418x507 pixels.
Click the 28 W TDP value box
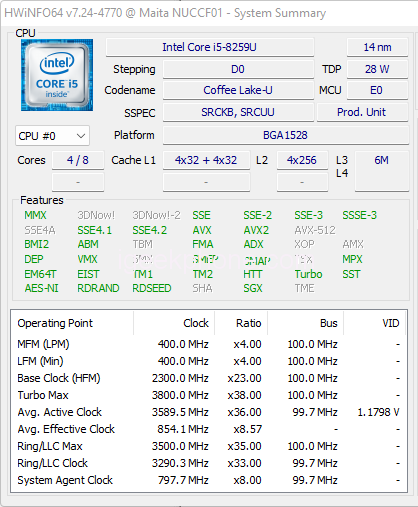pyautogui.click(x=377, y=69)
